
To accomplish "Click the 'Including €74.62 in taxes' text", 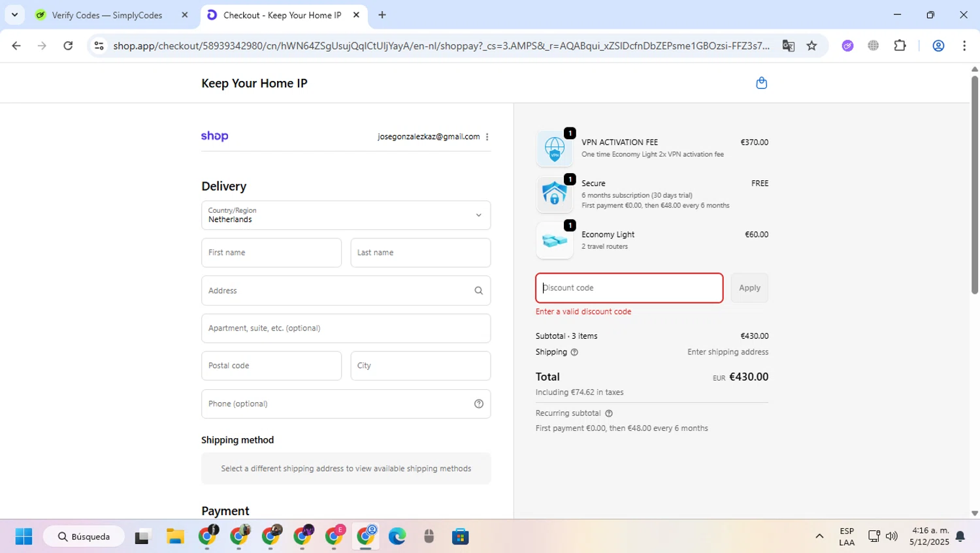I will coord(580,392).
